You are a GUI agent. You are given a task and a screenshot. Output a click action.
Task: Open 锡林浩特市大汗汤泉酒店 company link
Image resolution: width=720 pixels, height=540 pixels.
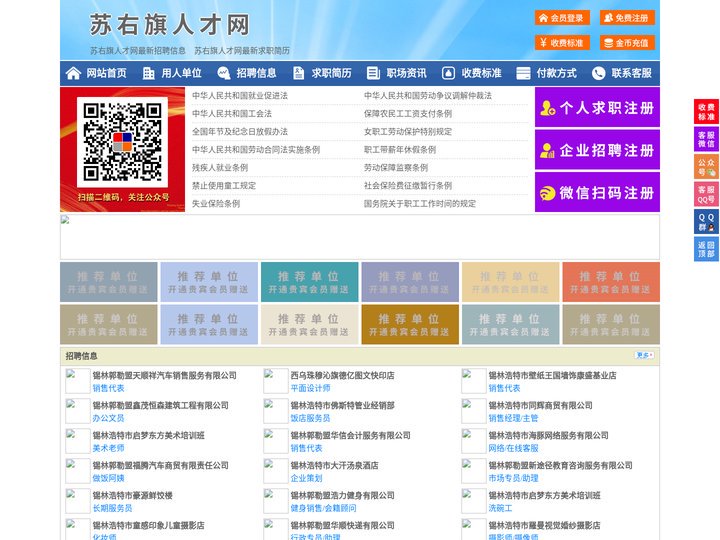point(334,465)
